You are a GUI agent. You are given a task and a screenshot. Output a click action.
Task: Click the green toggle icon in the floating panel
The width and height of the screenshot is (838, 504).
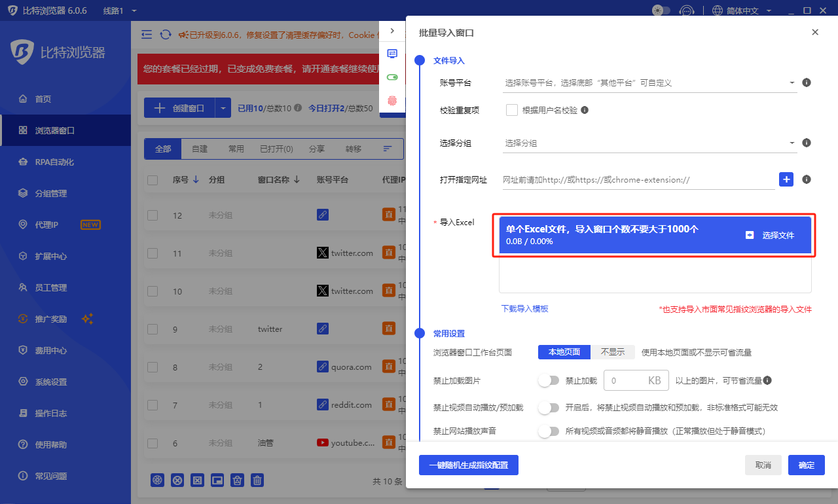[392, 77]
